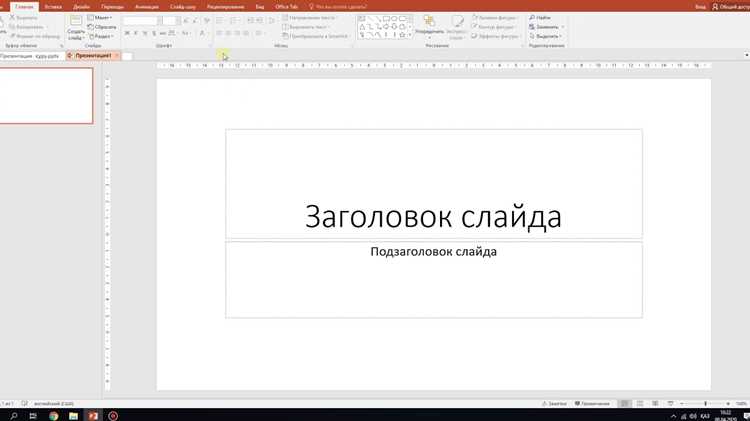Screen dimensions: 750x421
Task: Click Share (Общий доступ) button
Action: [x=730, y=7]
